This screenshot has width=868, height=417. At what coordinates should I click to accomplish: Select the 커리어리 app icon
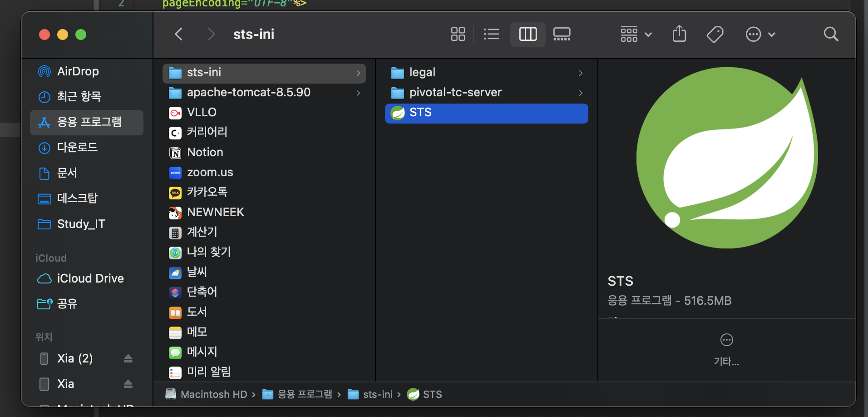[x=175, y=133]
